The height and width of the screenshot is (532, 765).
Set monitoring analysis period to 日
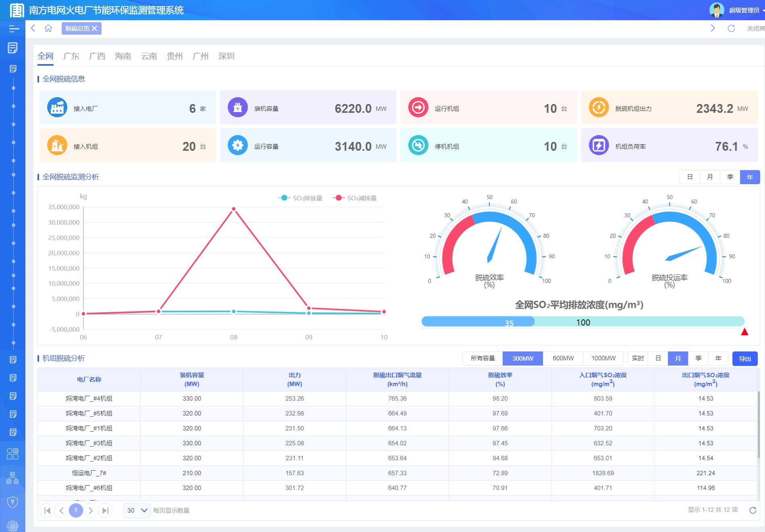coord(690,177)
